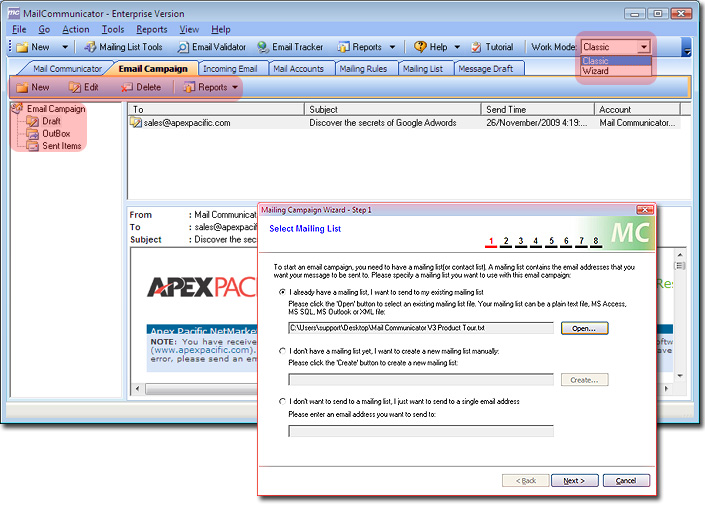Select 'I already have a mailing list' option

point(282,292)
